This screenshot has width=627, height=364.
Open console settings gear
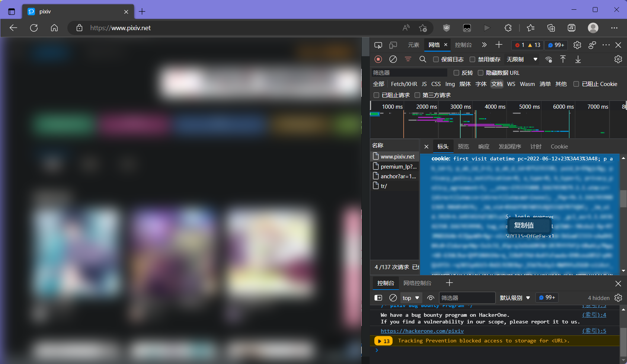coord(618,298)
